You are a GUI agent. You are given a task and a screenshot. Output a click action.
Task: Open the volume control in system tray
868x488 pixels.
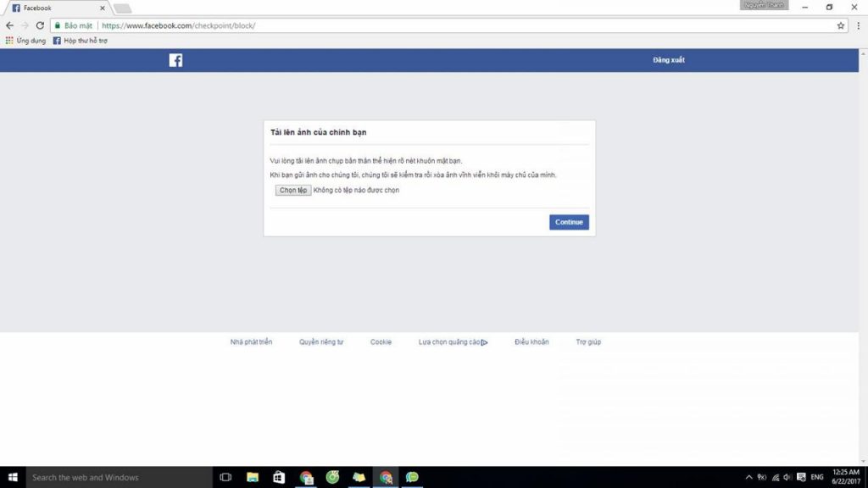tap(787, 477)
